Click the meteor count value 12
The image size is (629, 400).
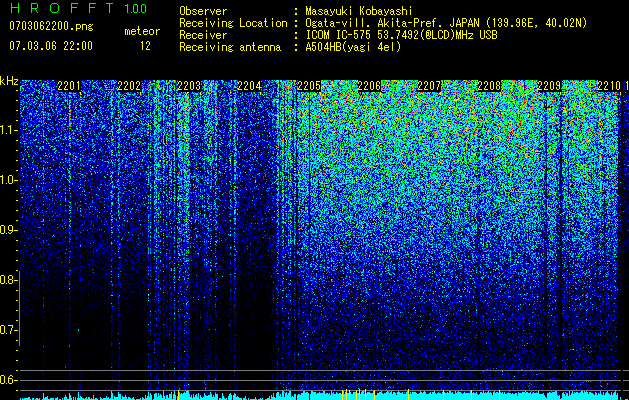pyautogui.click(x=145, y=46)
